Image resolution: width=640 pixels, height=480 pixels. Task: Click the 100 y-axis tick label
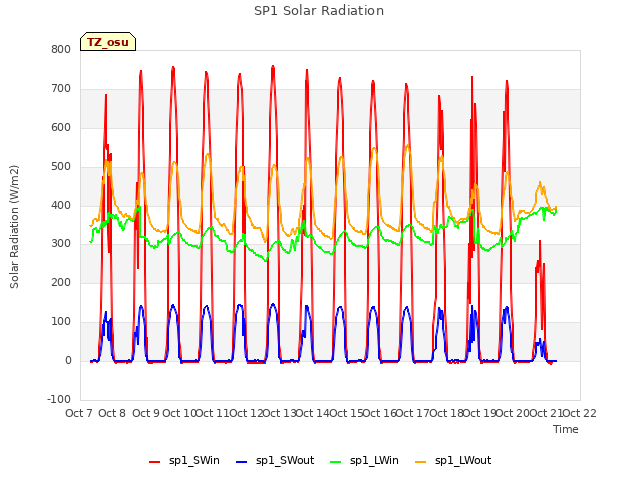pos(61,322)
